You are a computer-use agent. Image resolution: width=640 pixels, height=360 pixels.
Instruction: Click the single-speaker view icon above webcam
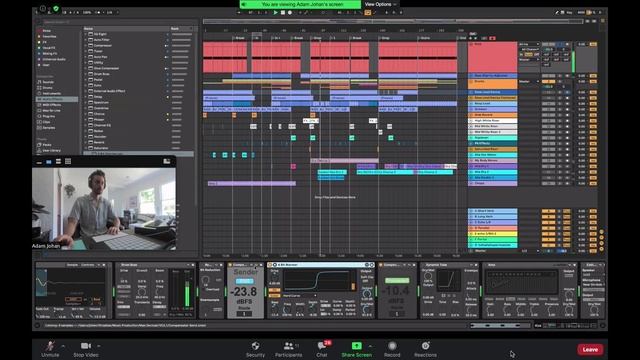(x=49, y=162)
